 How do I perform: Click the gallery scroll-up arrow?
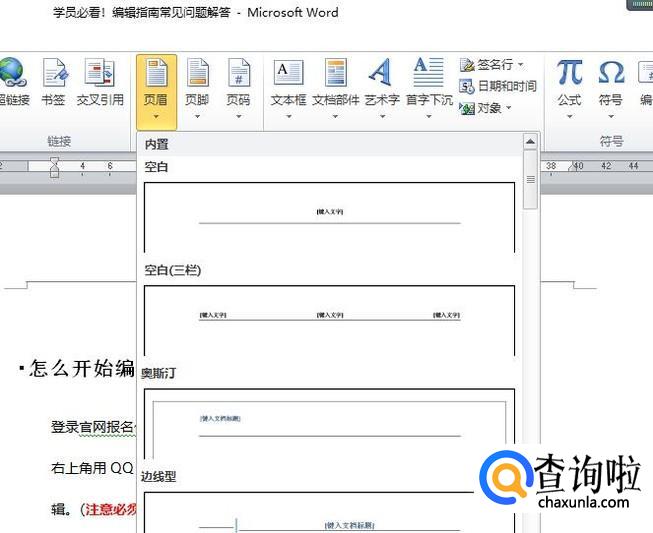[x=530, y=142]
